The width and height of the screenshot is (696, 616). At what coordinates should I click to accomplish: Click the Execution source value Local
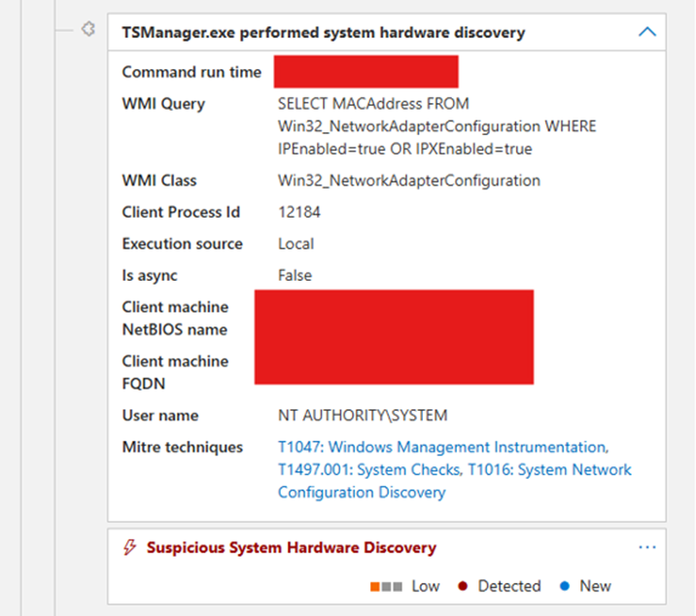(296, 244)
